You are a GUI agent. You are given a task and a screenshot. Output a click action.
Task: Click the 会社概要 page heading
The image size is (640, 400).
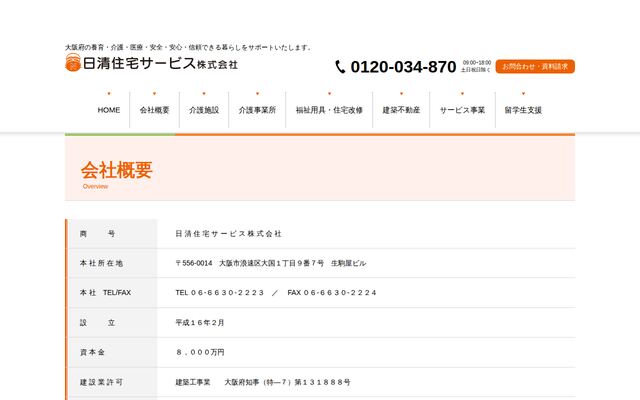117,170
